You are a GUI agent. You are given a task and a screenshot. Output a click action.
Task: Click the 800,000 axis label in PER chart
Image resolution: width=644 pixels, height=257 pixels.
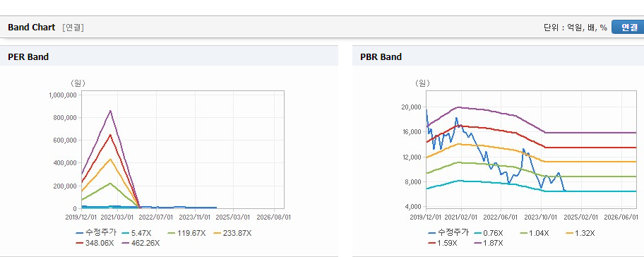click(65, 118)
